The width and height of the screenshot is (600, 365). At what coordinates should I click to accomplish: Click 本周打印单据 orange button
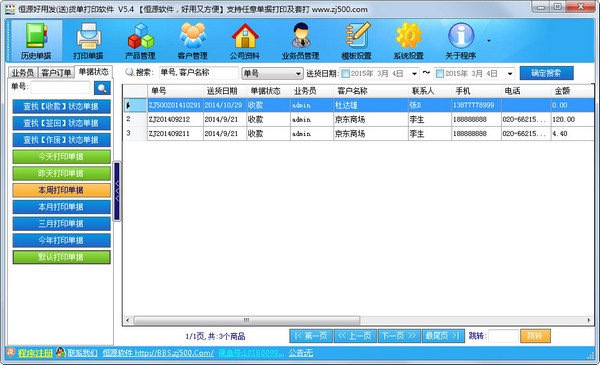point(62,190)
